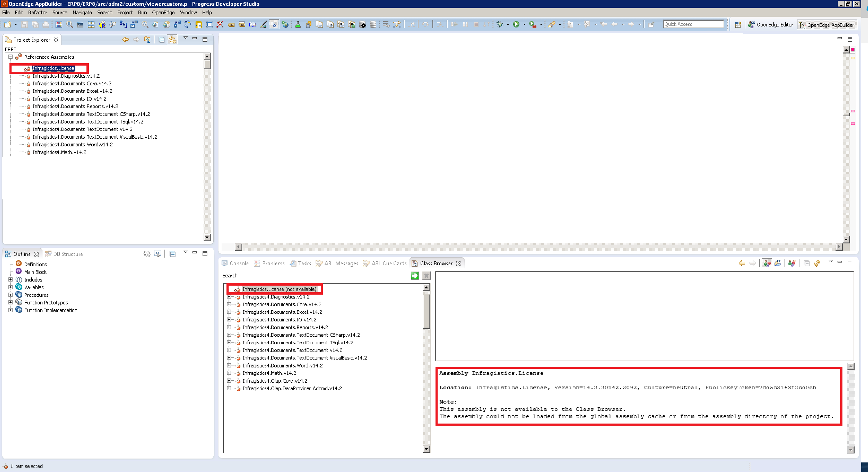Click the Outline collapse all icon
868x472 pixels.
point(173,254)
